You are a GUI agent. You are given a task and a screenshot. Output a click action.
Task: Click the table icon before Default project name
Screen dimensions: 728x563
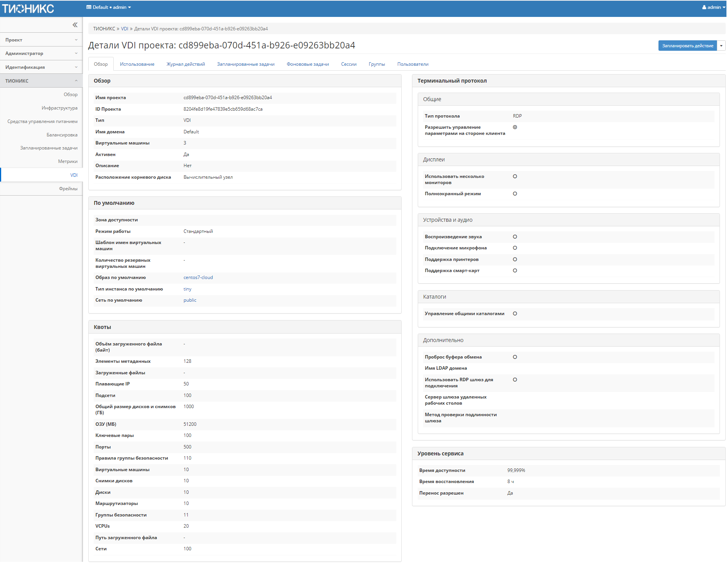(88, 7)
